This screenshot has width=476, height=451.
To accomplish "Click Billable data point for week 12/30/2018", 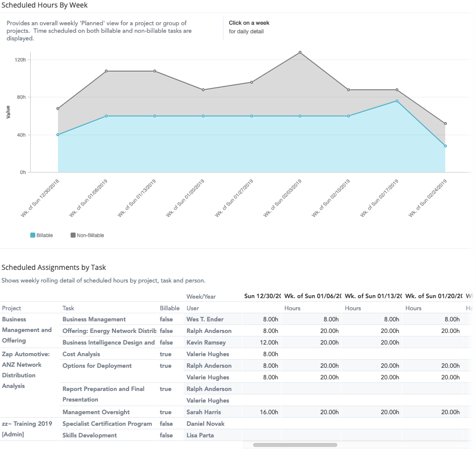I will click(58, 135).
